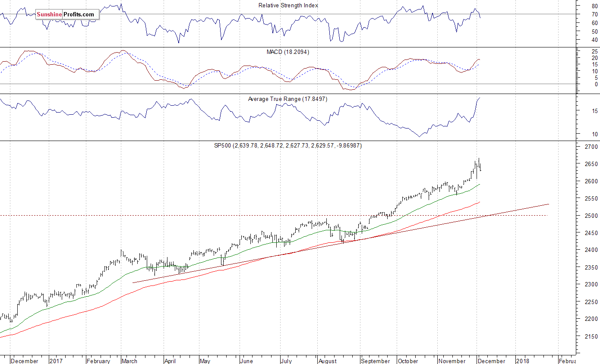
Task: Click the RSI 70 scale value
Action: 595,14
